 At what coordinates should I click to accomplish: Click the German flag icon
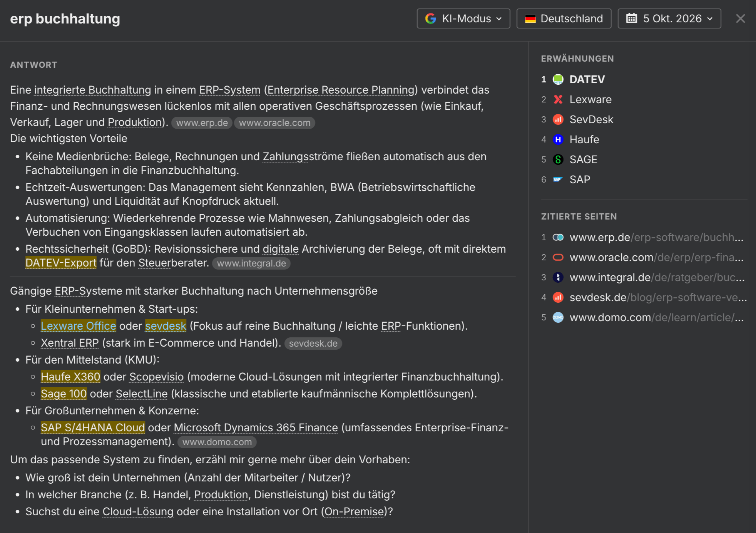[x=530, y=18]
